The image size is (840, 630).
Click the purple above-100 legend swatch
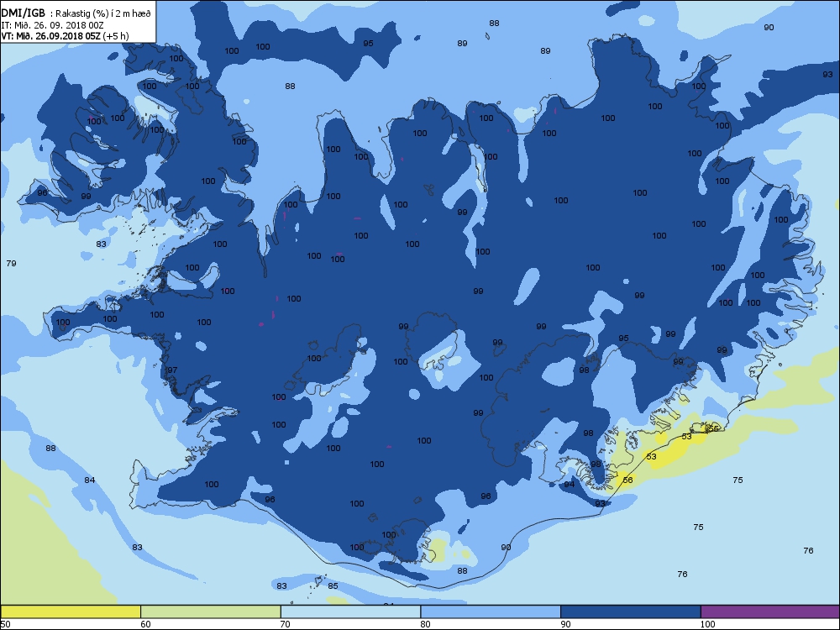point(770,612)
